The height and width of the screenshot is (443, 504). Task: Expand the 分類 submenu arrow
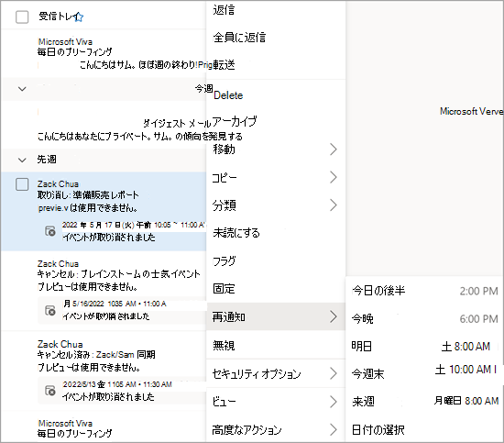[334, 205]
